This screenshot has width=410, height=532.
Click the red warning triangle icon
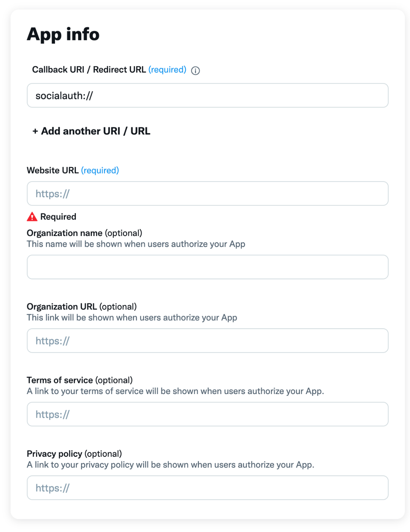pos(32,217)
